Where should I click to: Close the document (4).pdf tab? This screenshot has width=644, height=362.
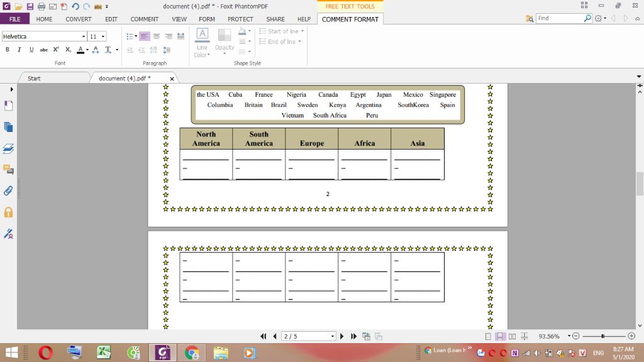[x=172, y=79]
